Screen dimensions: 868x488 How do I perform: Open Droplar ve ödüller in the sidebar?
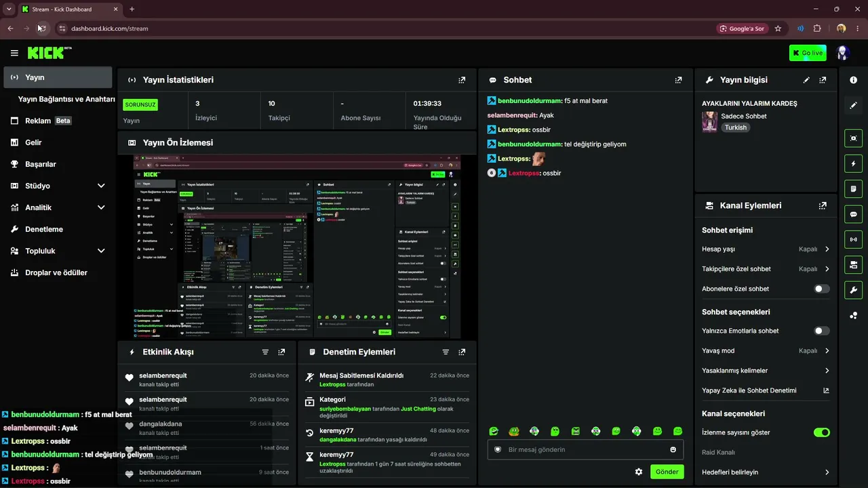tap(58, 272)
